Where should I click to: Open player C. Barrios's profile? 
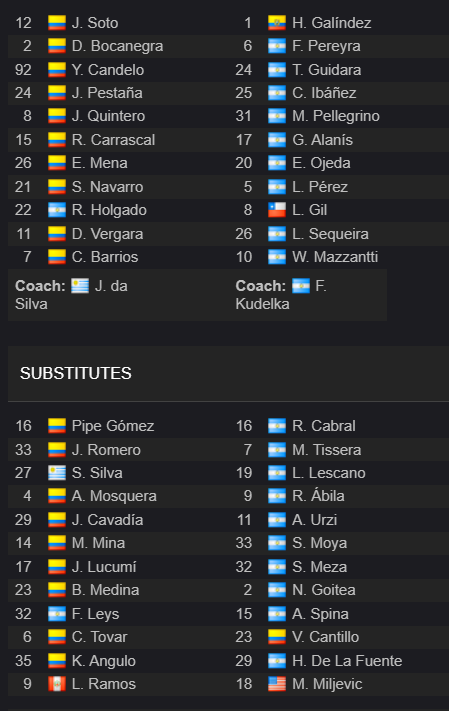(x=105, y=257)
